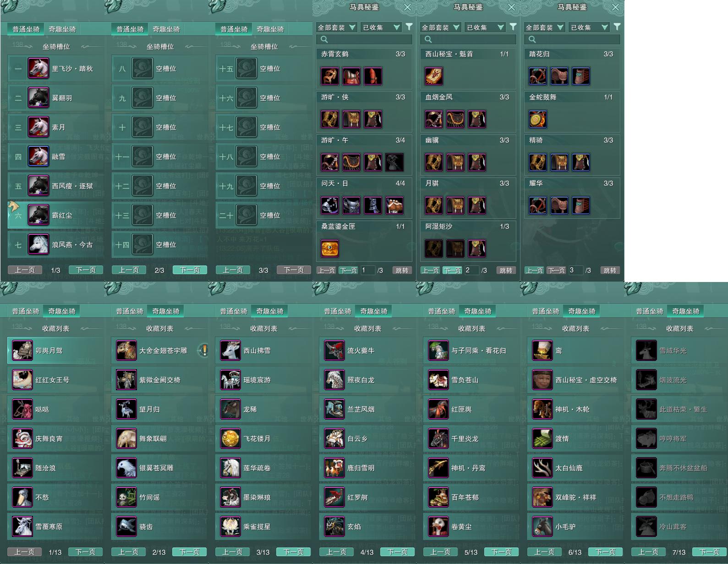
Task: Click the 西山秘宝·魁首 item icon
Action: [x=434, y=76]
